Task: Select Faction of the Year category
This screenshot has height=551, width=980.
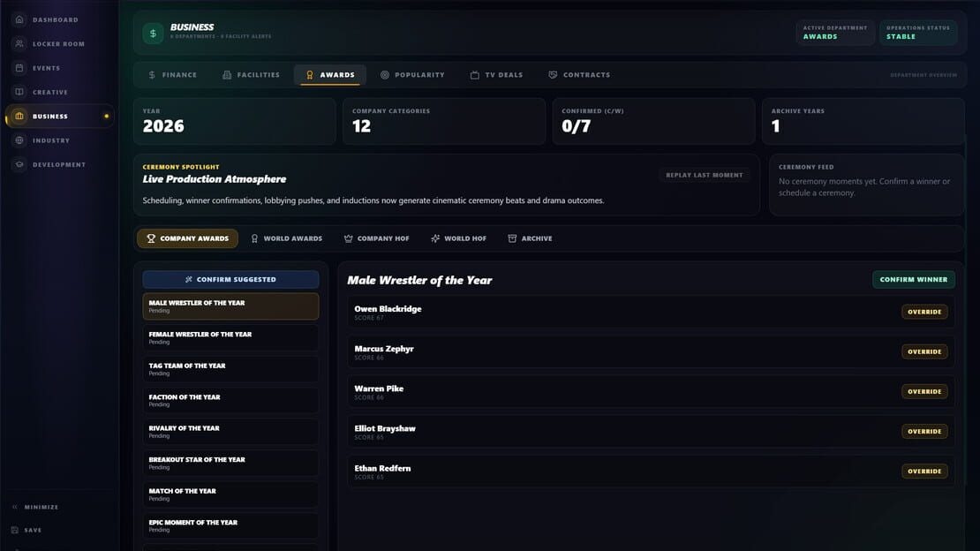Action: (x=230, y=400)
